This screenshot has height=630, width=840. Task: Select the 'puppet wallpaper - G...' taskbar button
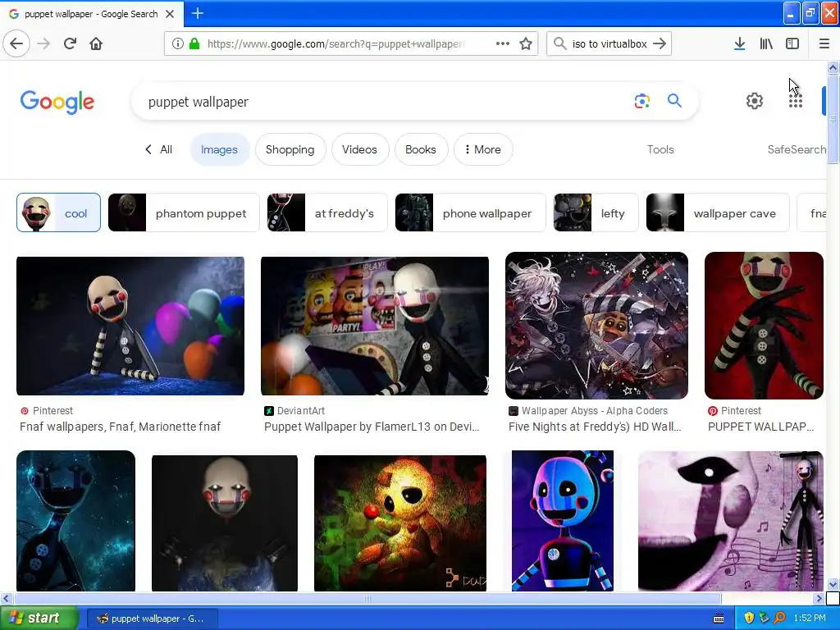(x=152, y=619)
